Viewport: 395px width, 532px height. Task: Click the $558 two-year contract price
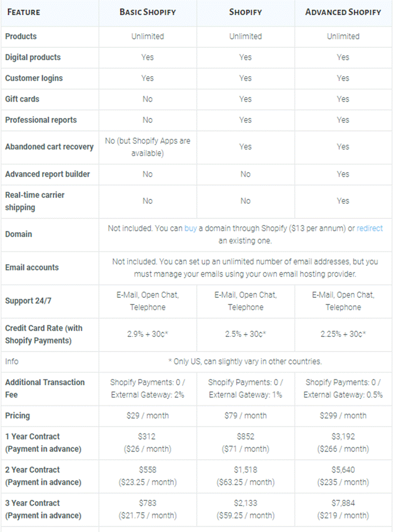pos(148,470)
